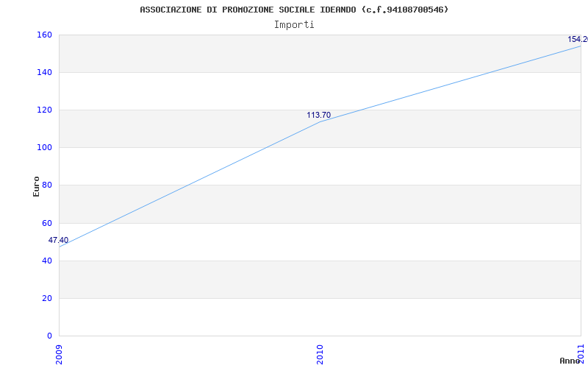Click the 100 y-axis tick label
588x368 pixels.
coord(44,148)
